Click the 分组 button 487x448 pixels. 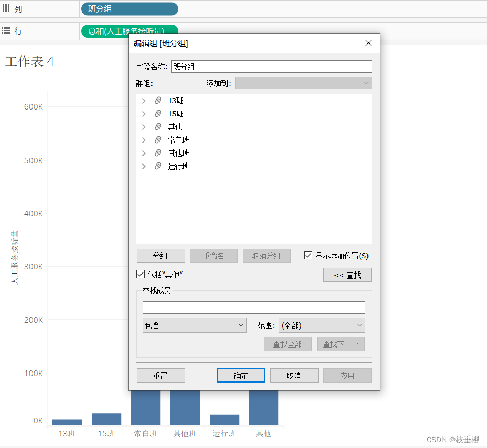pos(160,255)
